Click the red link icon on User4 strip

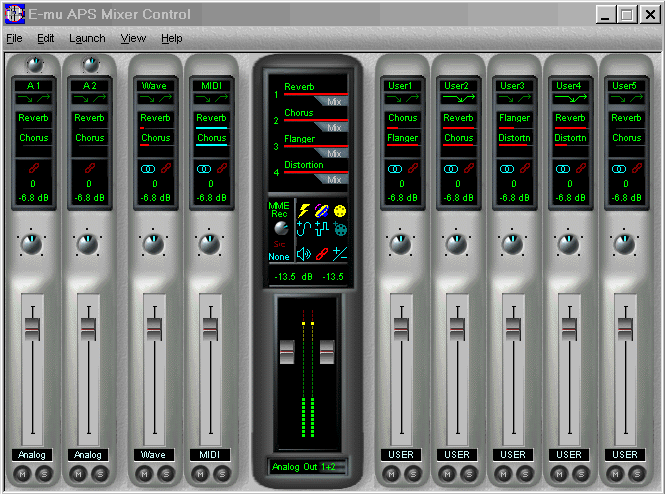pos(581,168)
